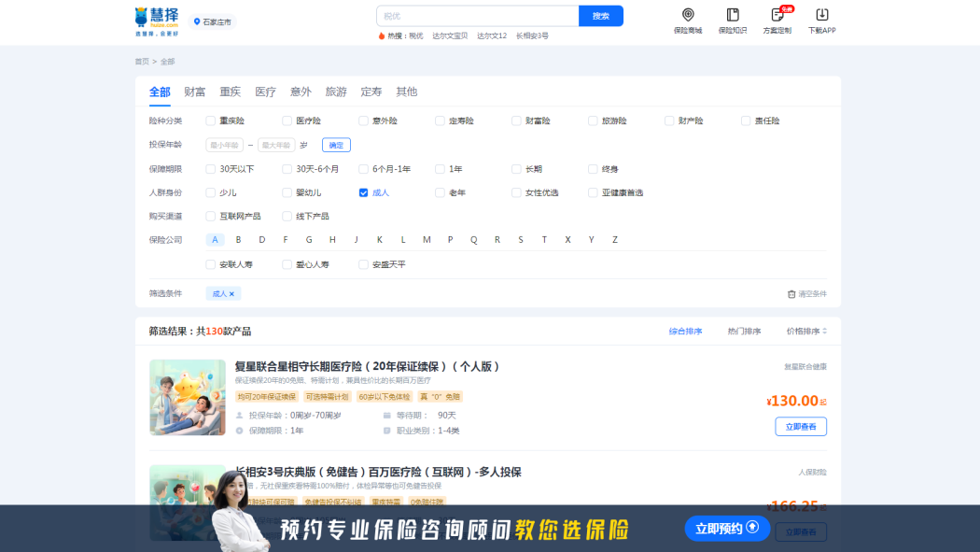Screen dimensions: 980x552
Task: Select the 热门排序 sort option
Action: [744, 332]
